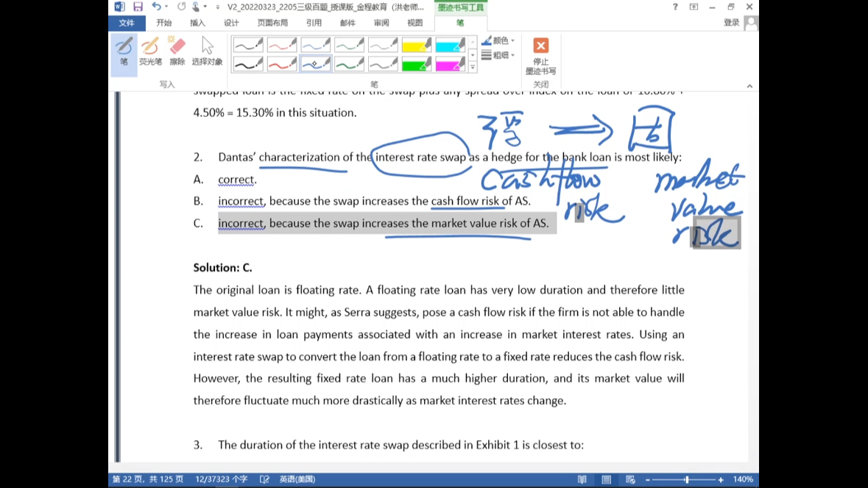Click the 选择对象 select objects tool
The image size is (868, 488).
[x=207, y=51]
